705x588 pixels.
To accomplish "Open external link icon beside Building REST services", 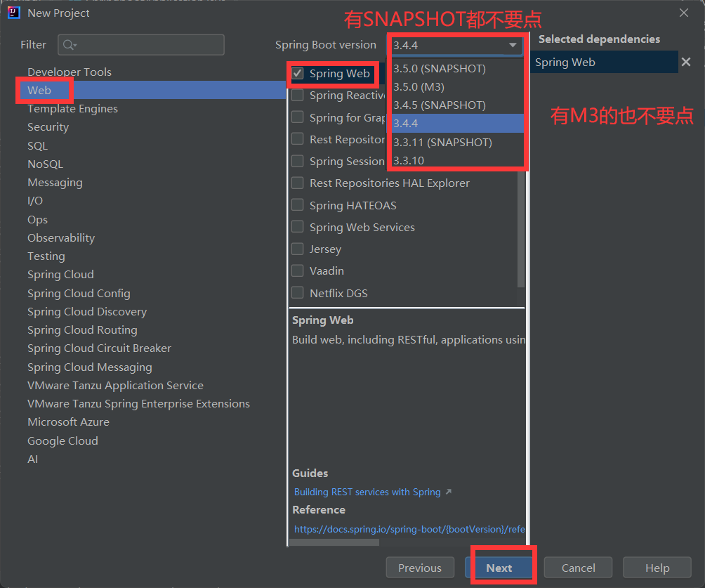I will click(x=448, y=492).
